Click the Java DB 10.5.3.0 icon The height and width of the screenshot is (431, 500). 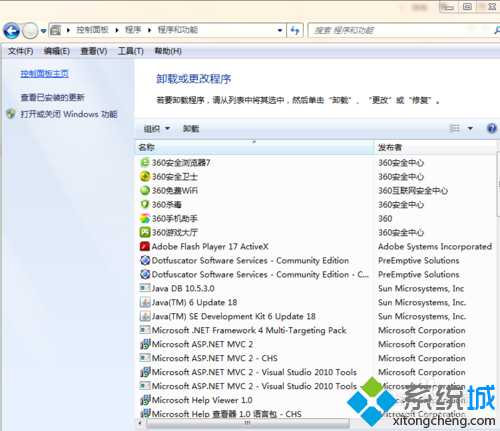145,288
